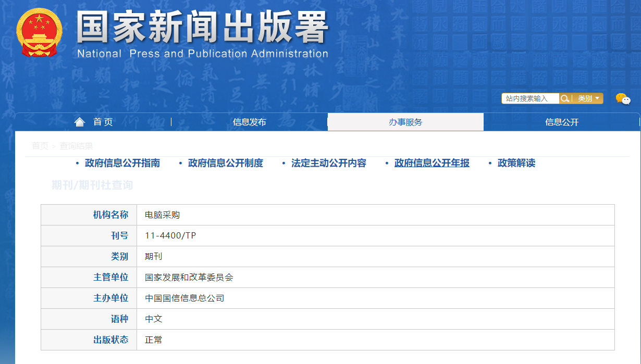This screenshot has width=641, height=364.
Task: Open the 政府信息公开制度 link
Action: [x=226, y=163]
